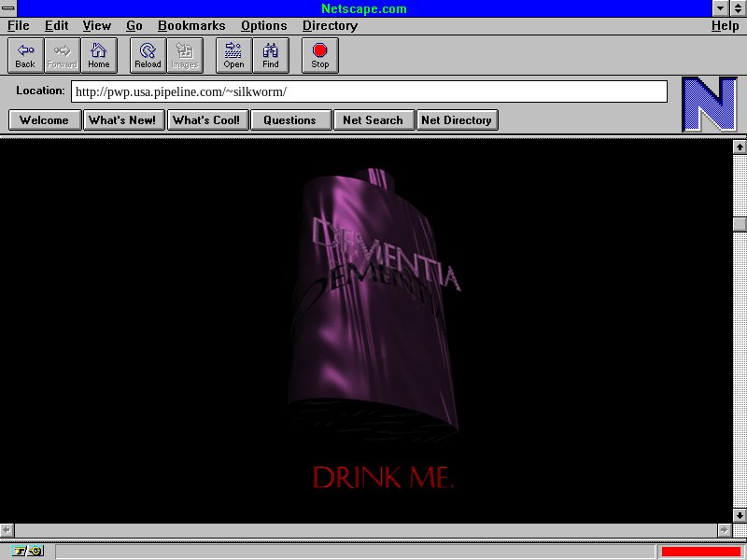
Task: Open the Directory menu
Action: [330, 26]
